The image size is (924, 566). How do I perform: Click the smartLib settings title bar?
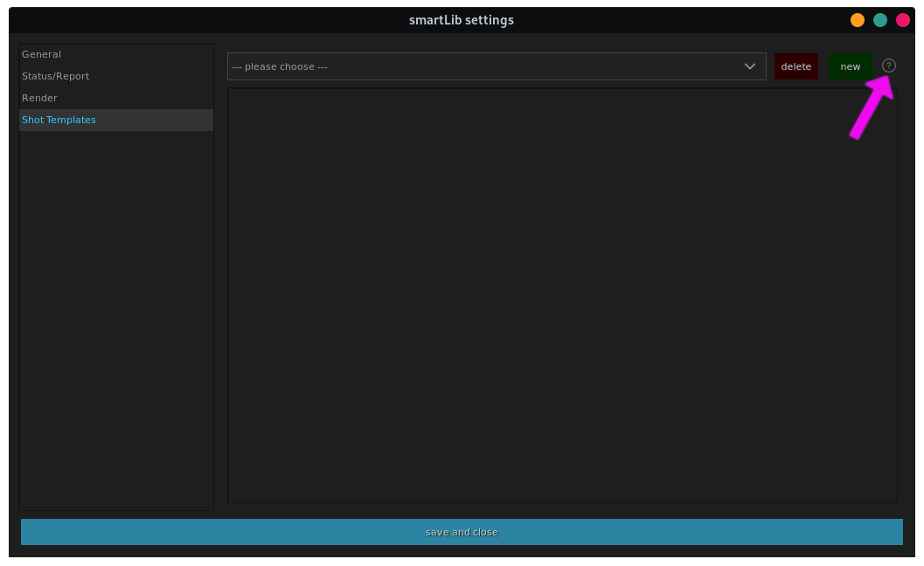(461, 20)
